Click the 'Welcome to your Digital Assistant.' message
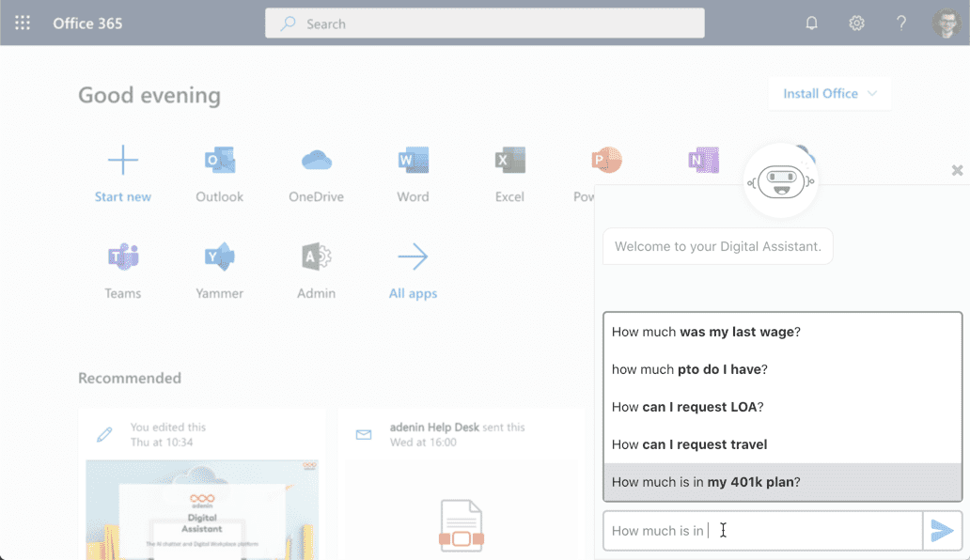 click(717, 246)
